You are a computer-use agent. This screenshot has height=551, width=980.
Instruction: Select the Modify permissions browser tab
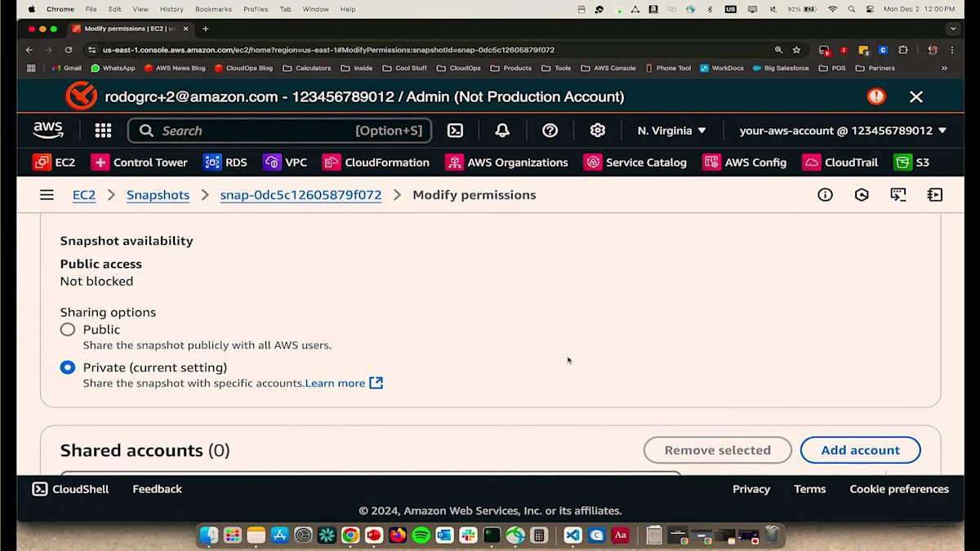pyautogui.click(x=129, y=29)
